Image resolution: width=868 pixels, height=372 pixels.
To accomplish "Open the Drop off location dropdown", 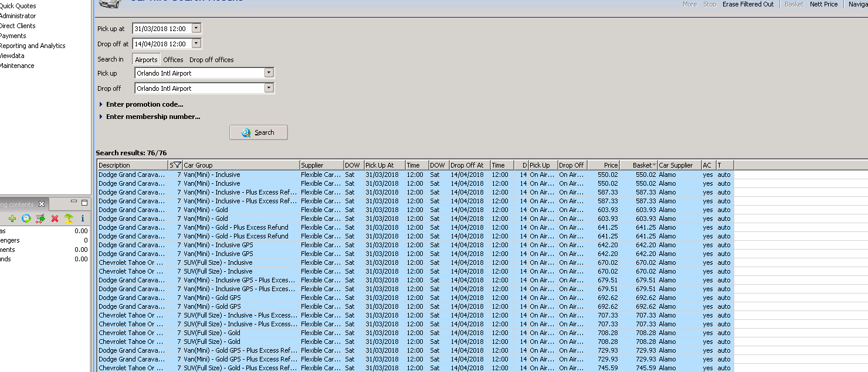I will (x=269, y=88).
